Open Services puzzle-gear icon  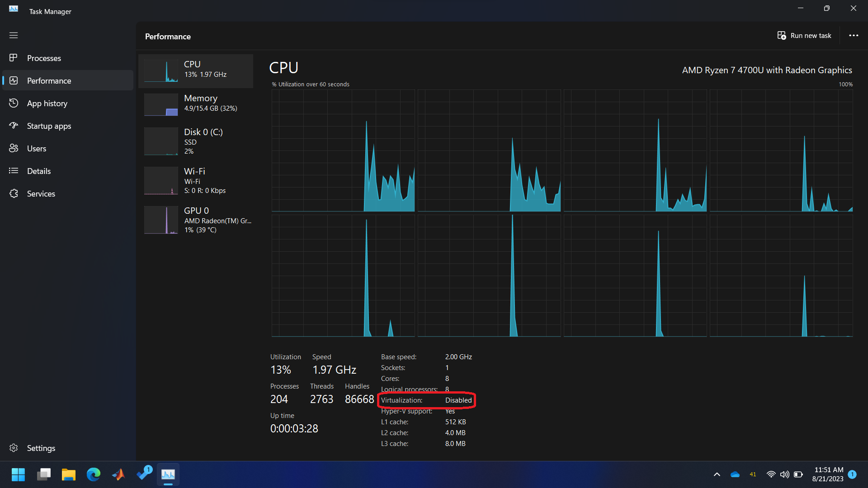pyautogui.click(x=14, y=193)
